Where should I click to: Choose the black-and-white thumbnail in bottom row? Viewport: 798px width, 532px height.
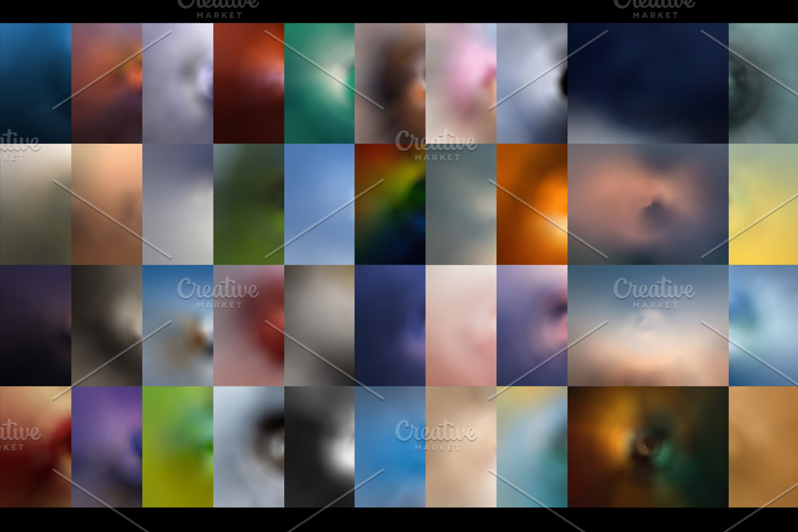[x=319, y=447]
